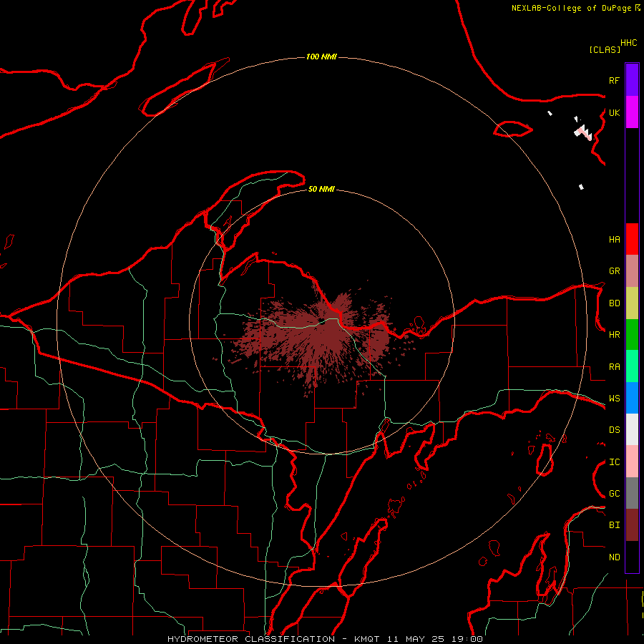Click the BI legend label
644x644 pixels.
click(x=614, y=525)
